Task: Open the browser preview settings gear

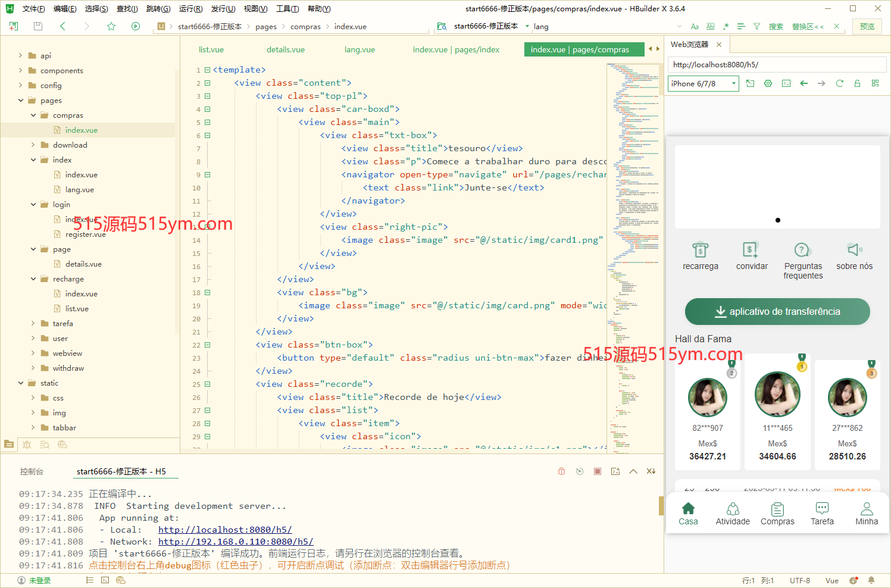Action: (768, 83)
